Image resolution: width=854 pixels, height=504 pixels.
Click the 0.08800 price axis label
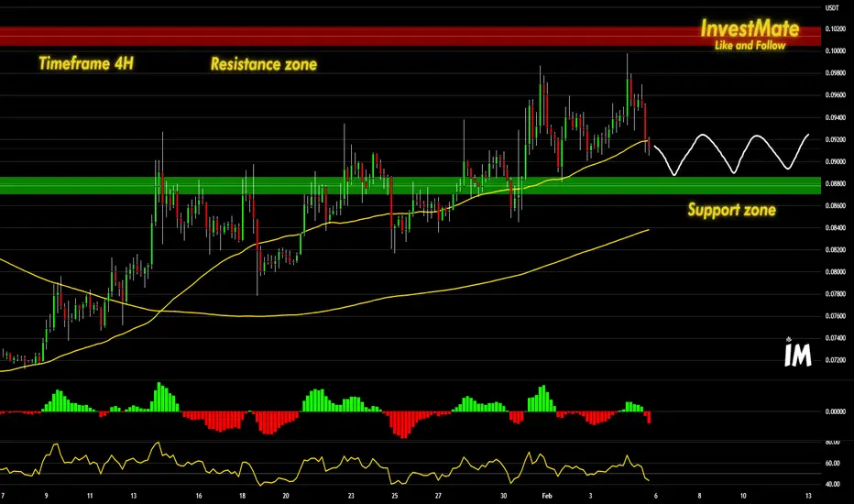point(835,183)
